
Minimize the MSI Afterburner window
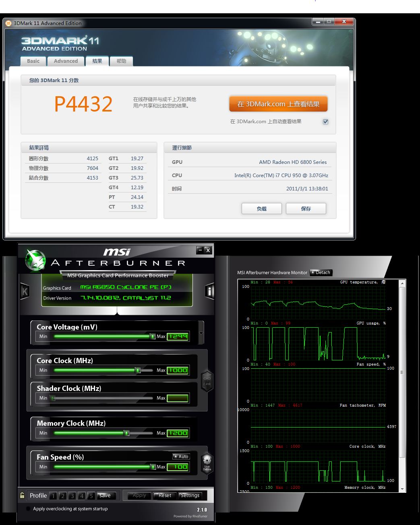200,250
